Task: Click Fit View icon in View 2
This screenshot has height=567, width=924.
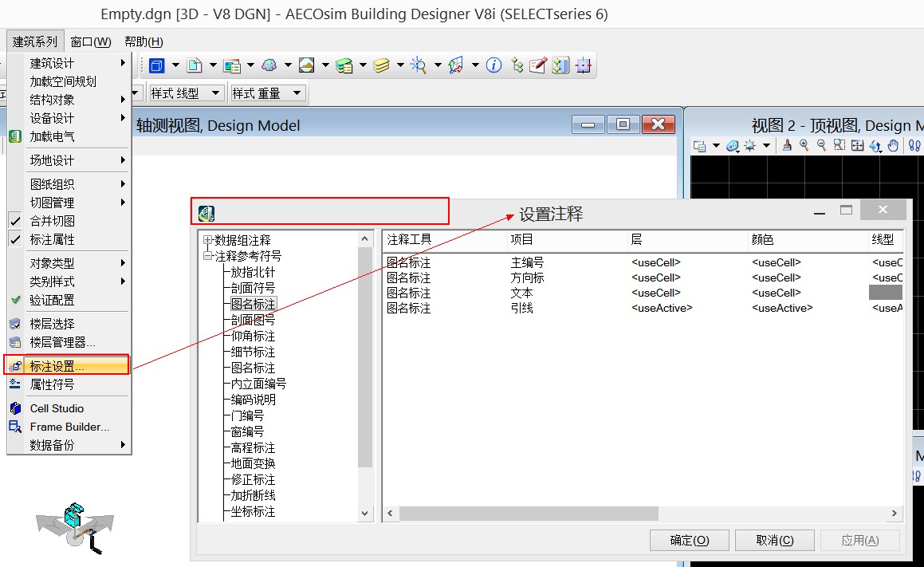Action: 857,146
